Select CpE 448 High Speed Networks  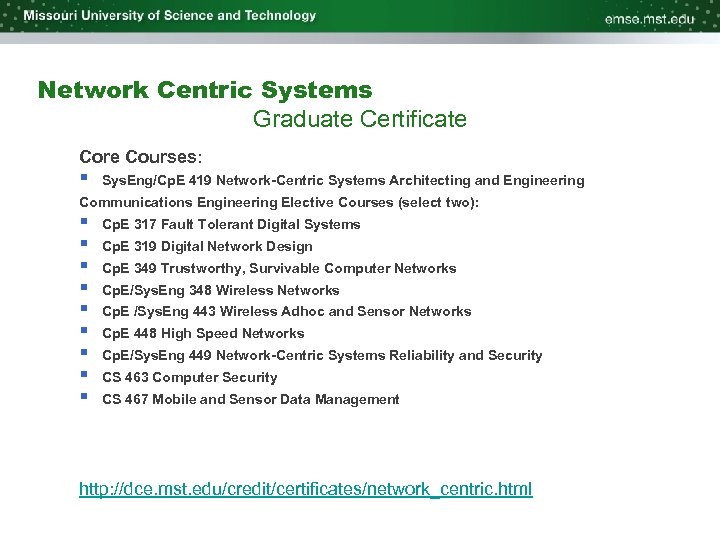coord(203,333)
